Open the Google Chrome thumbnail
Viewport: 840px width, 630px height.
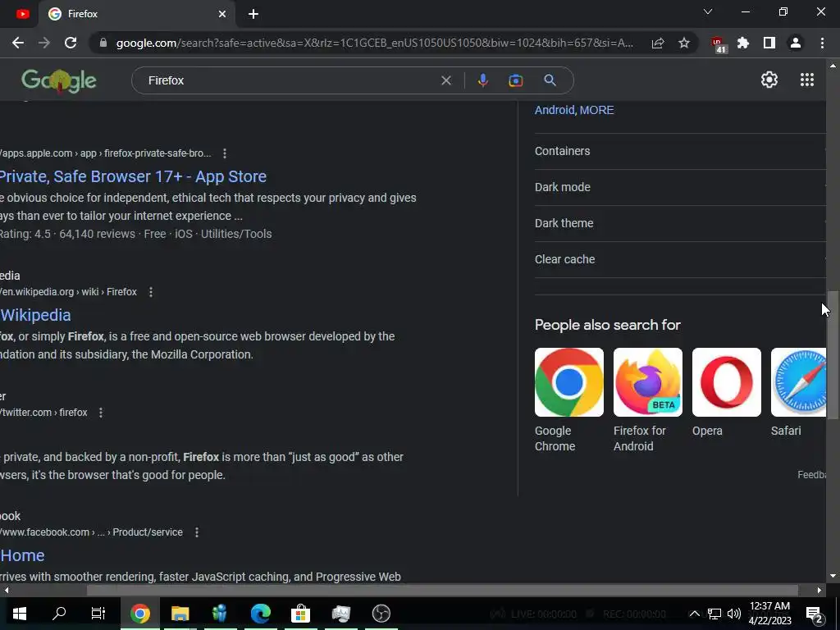[569, 382]
